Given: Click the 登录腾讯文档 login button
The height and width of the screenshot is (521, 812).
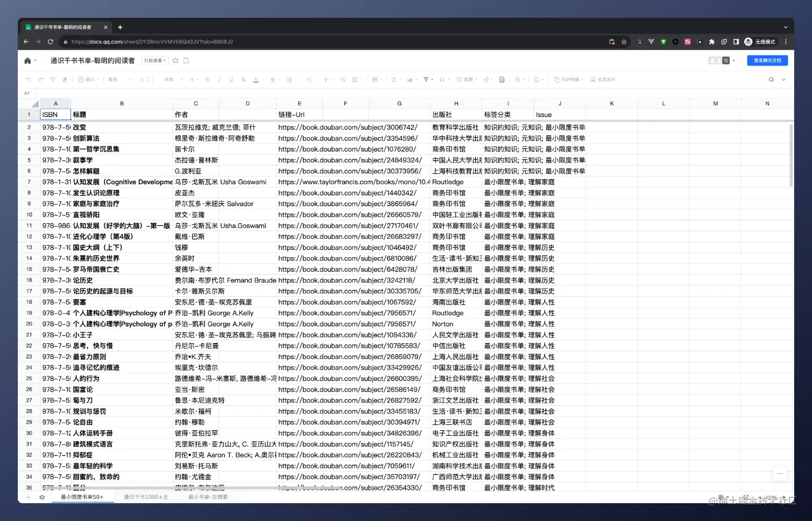Looking at the screenshot, I should [767, 60].
